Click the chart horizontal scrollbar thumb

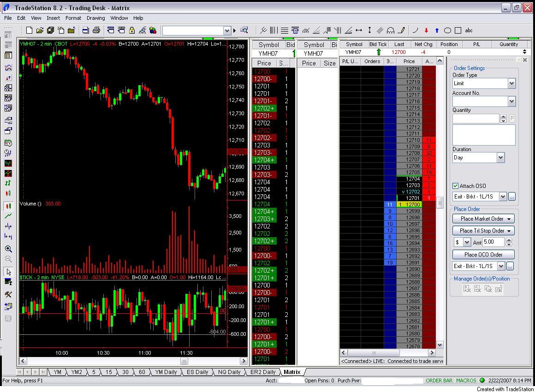pos(184,361)
